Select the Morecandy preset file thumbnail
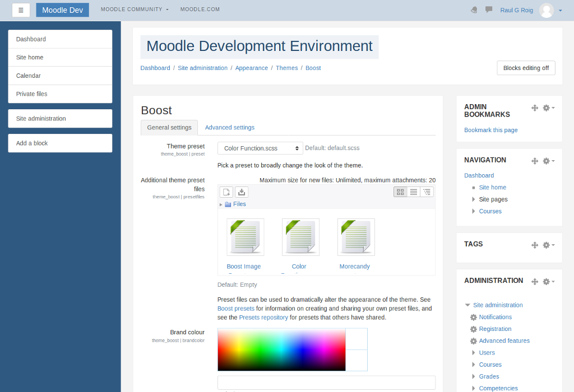 [x=356, y=237]
